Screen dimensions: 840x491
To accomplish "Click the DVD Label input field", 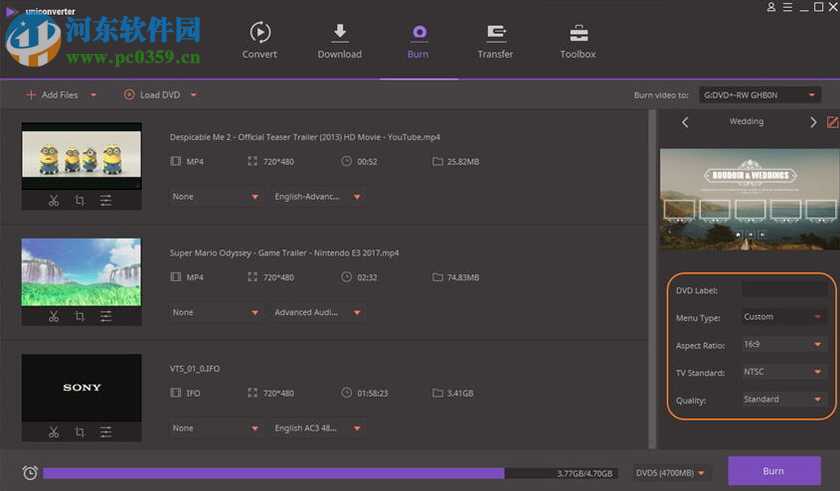I will pos(784,290).
